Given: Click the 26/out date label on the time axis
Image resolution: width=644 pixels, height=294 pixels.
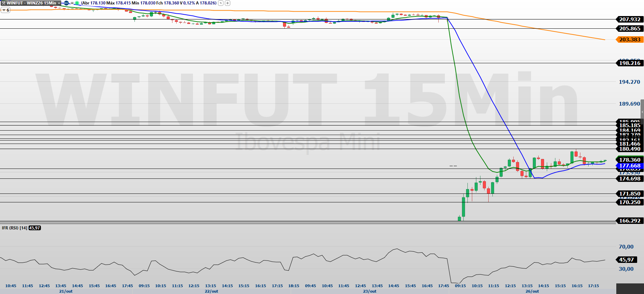Looking at the screenshot, I should click(x=532, y=291).
